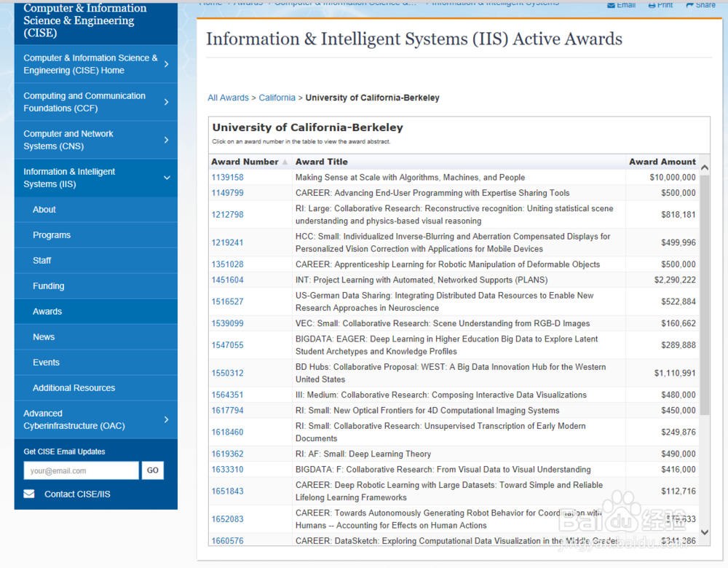
Task: Click the Award Amount column header
Action: tap(662, 162)
